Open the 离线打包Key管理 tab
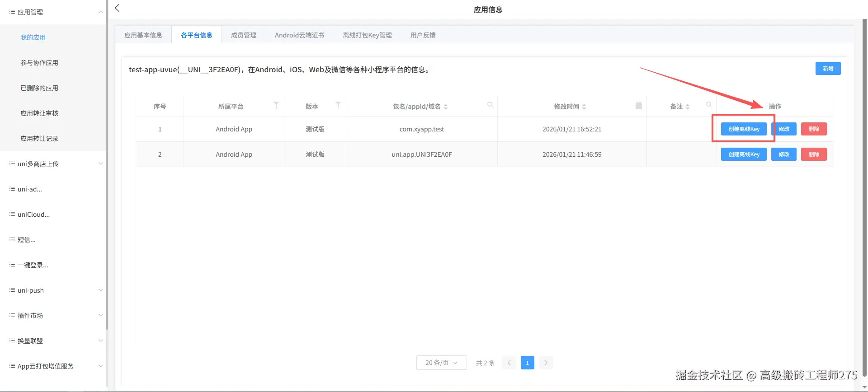The height and width of the screenshot is (392, 868). click(x=368, y=35)
